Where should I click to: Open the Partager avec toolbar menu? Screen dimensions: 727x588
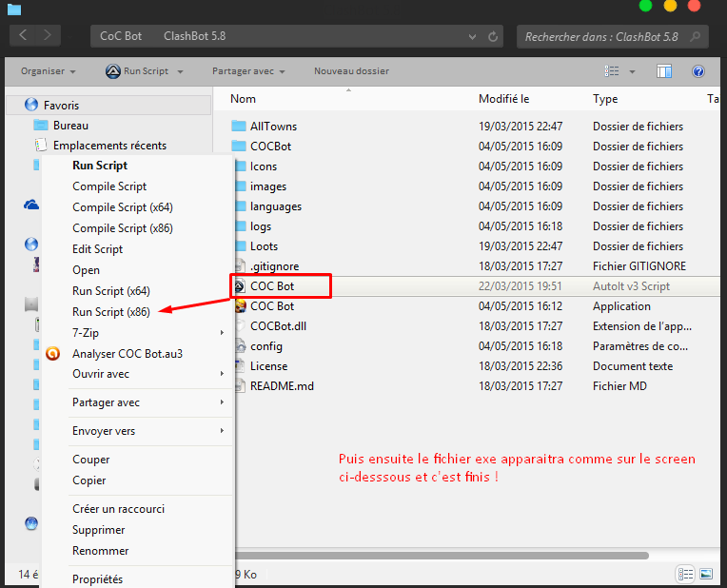coord(248,71)
